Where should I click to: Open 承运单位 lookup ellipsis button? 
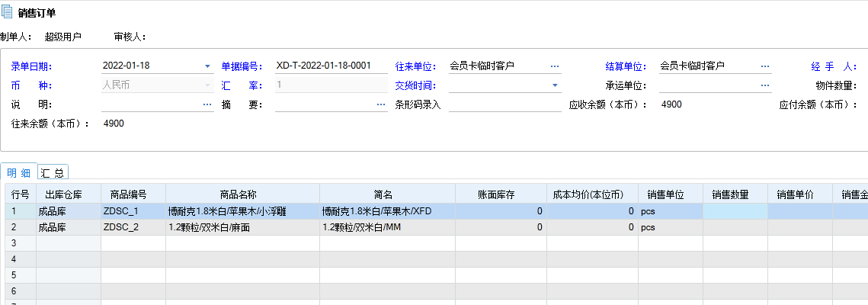point(765,86)
